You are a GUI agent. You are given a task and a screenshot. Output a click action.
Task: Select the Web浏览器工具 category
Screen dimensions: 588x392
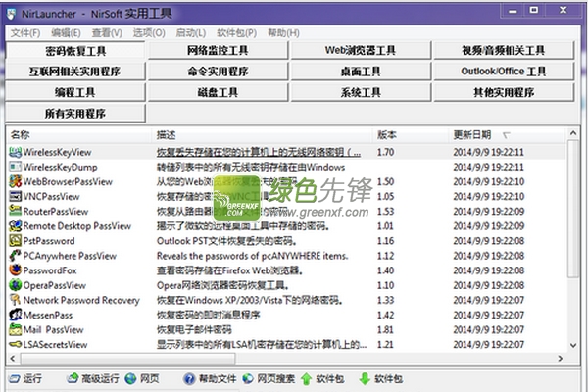pyautogui.click(x=361, y=50)
